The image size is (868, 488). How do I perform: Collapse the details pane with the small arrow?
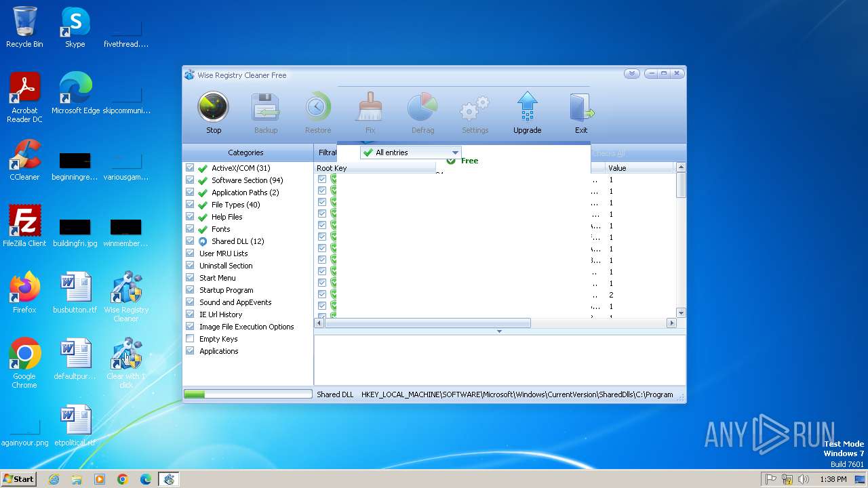coord(499,331)
